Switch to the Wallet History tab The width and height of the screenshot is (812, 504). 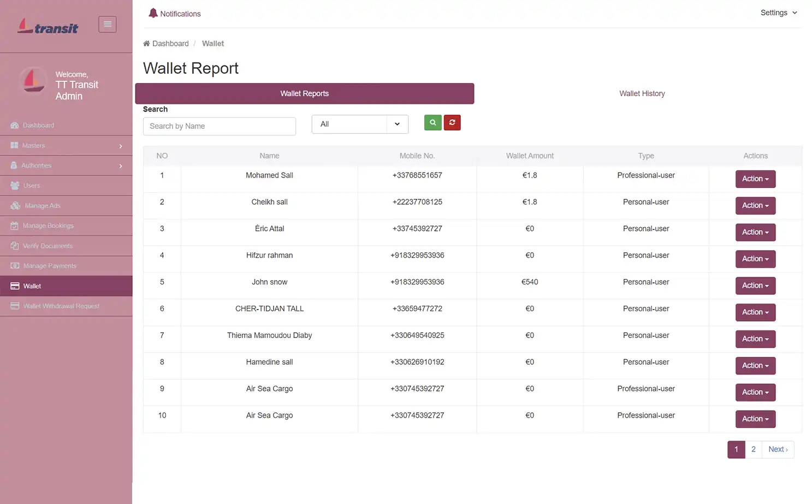tap(642, 93)
